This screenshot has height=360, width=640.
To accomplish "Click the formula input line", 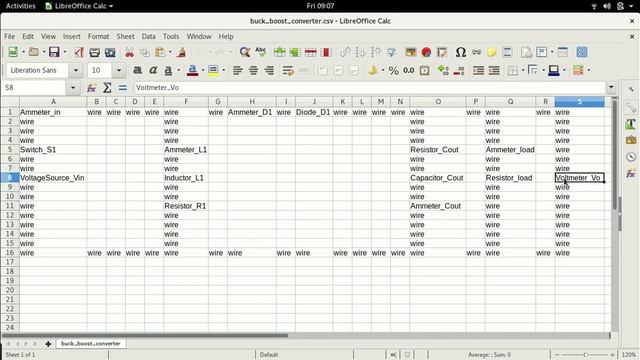I will tap(369, 88).
